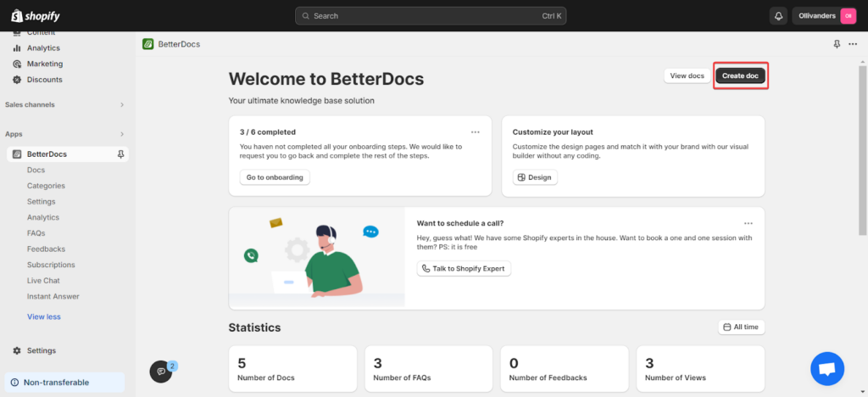868x397 pixels.
Task: Open the Docs submenu item
Action: click(x=36, y=170)
